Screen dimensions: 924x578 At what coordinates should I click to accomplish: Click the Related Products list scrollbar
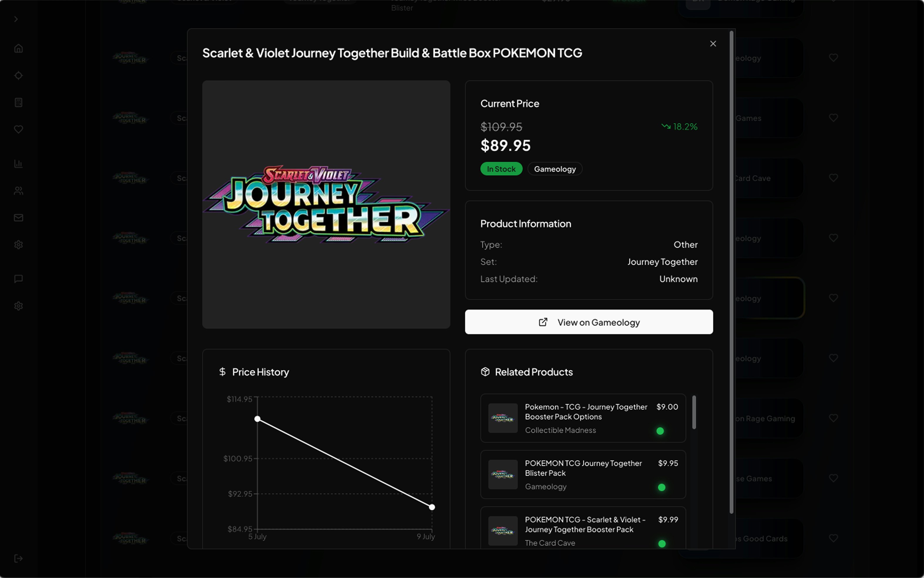pyautogui.click(x=694, y=412)
